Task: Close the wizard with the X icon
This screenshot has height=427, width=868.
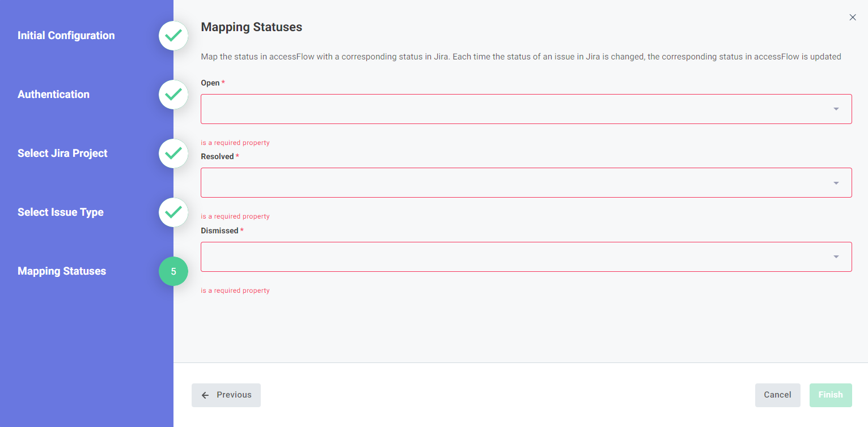Action: [852, 18]
